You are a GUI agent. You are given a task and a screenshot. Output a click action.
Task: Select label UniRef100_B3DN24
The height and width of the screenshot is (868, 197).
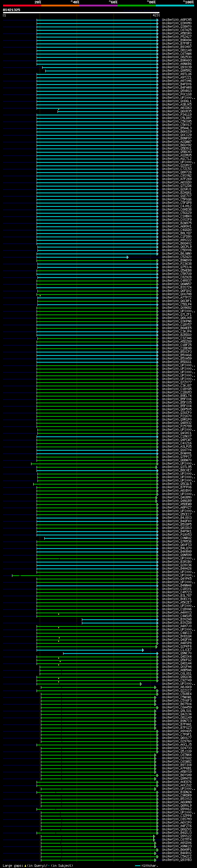point(177,792)
